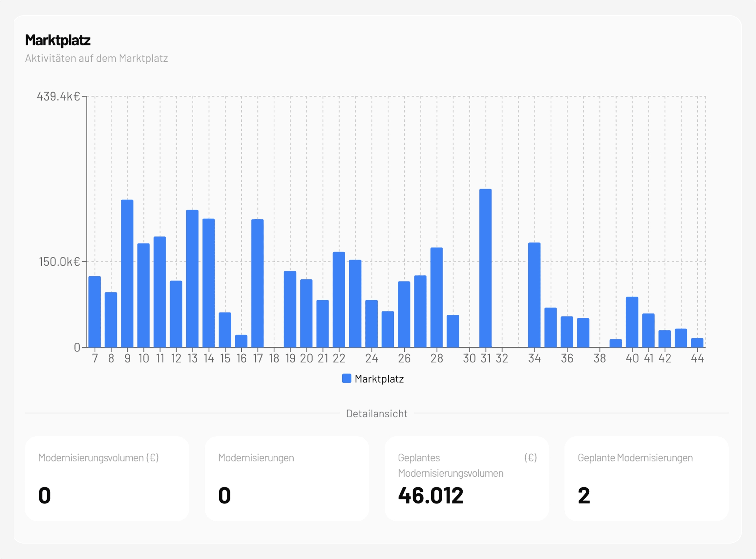Click the Detailansicht divider label
The height and width of the screenshot is (559, 756).
[376, 413]
